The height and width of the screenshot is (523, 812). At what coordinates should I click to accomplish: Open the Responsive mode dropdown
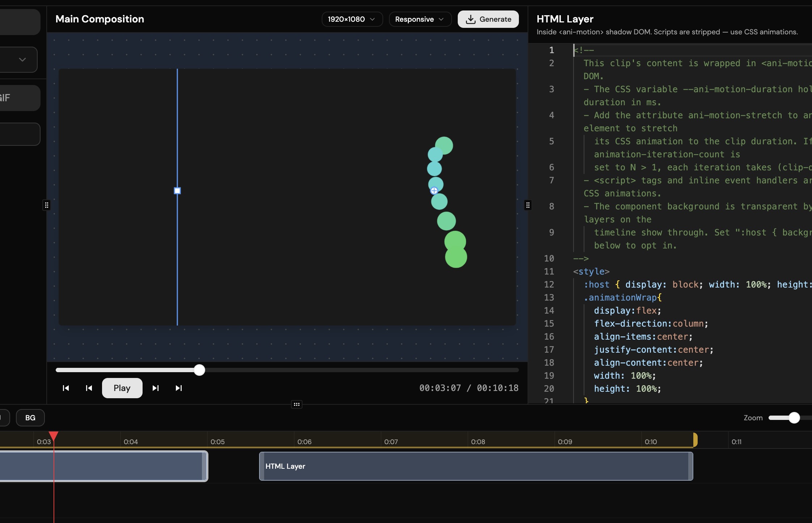420,19
